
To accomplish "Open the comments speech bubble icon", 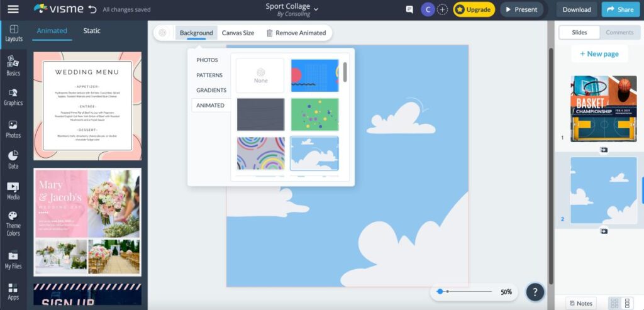I will coord(409,9).
